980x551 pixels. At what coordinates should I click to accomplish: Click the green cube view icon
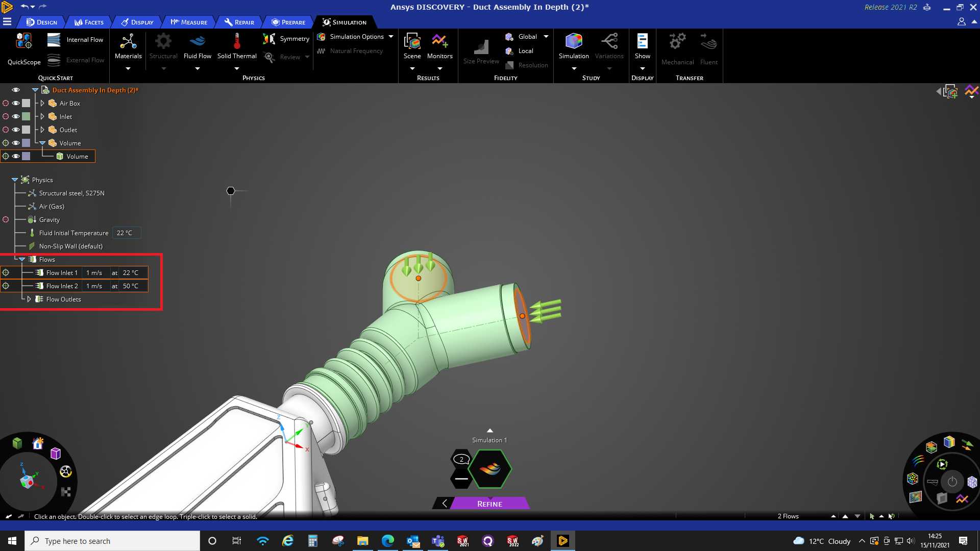coord(17,443)
